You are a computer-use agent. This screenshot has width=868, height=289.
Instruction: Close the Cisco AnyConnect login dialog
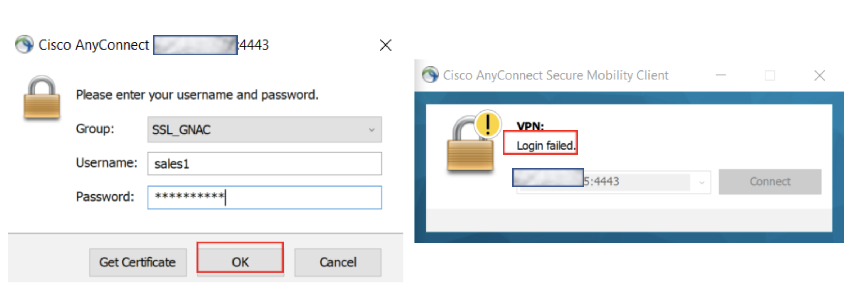(x=385, y=45)
